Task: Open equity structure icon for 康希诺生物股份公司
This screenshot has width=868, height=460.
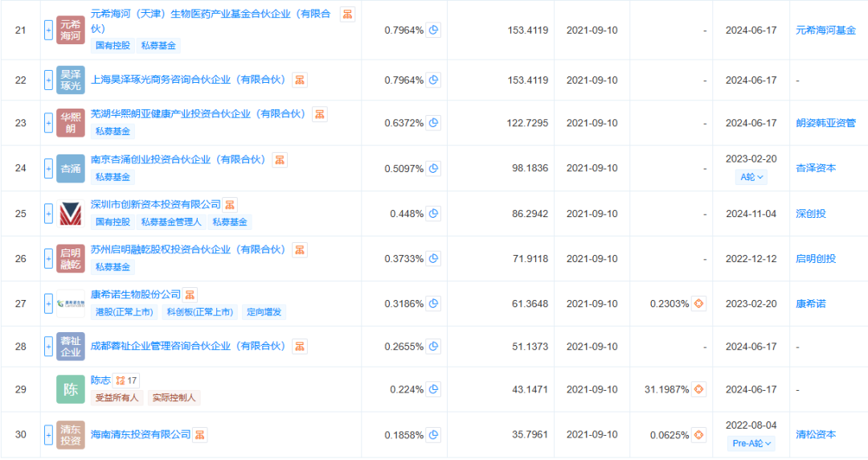Action: pyautogui.click(x=190, y=295)
